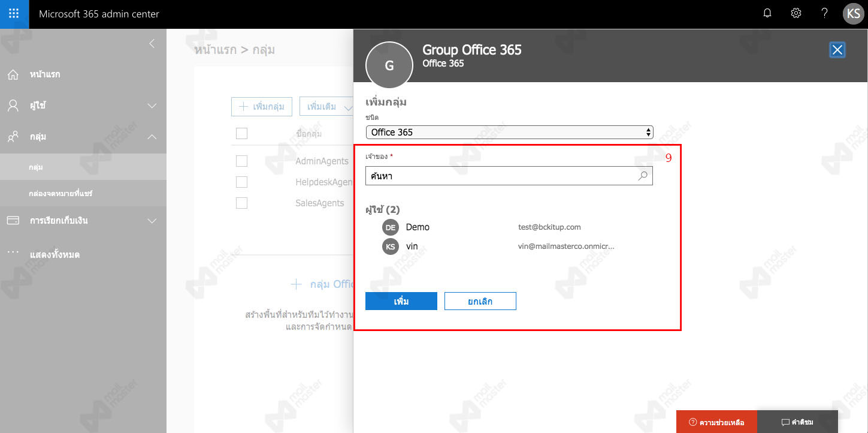Open KS account avatar in header
The height and width of the screenshot is (433, 868).
tap(854, 14)
